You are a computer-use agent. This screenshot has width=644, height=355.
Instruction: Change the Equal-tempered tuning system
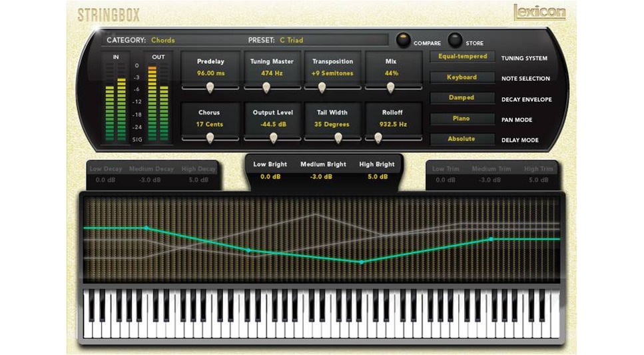[x=462, y=57]
